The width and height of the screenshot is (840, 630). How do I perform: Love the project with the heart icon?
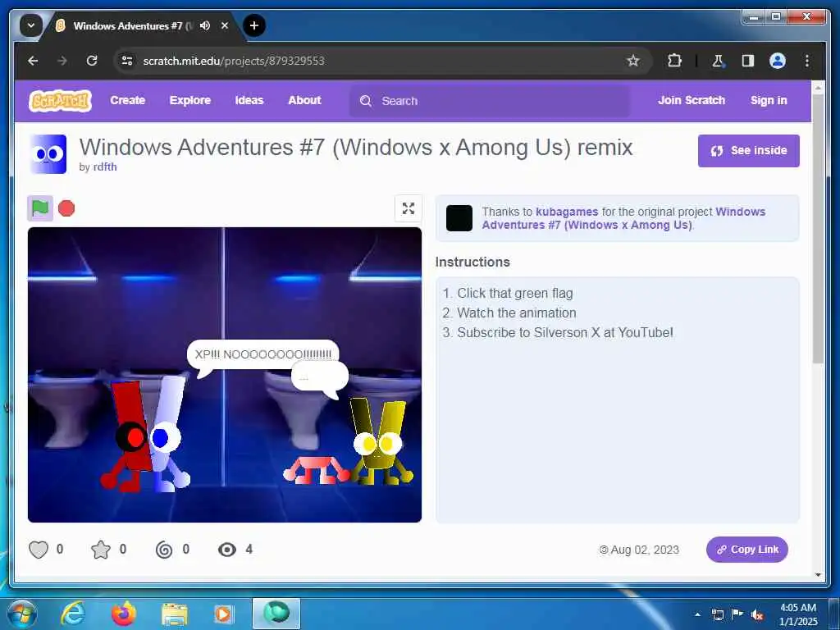tap(39, 550)
